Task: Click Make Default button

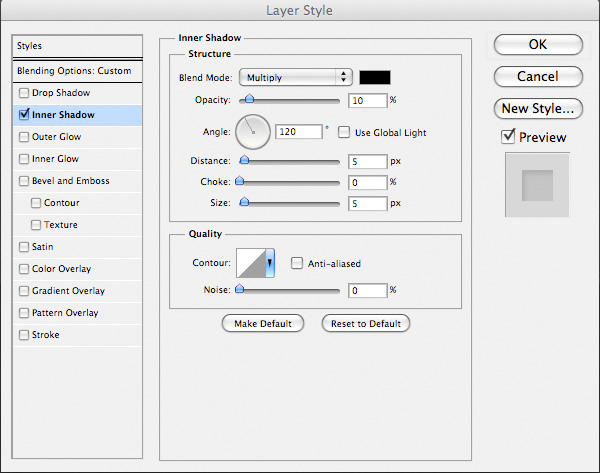Action: [263, 324]
